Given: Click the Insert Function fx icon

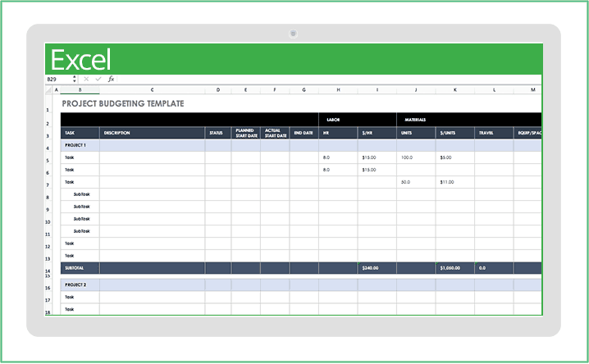Looking at the screenshot, I should coord(111,80).
